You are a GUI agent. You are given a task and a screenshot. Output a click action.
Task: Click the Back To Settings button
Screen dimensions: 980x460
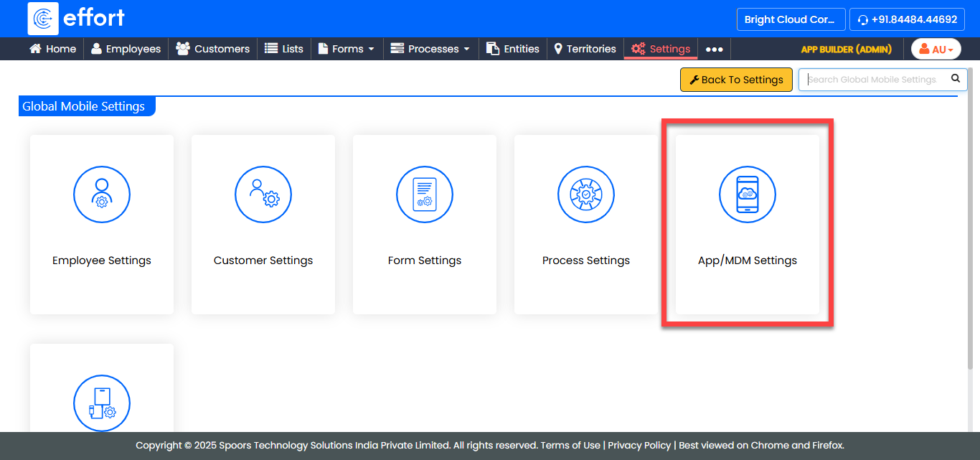736,80
